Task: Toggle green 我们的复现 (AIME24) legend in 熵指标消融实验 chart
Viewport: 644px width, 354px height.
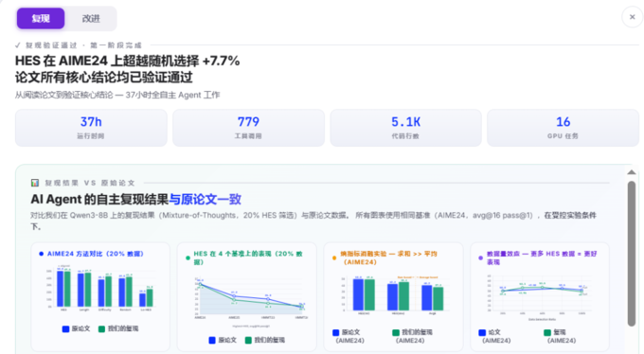Action: [412, 336]
